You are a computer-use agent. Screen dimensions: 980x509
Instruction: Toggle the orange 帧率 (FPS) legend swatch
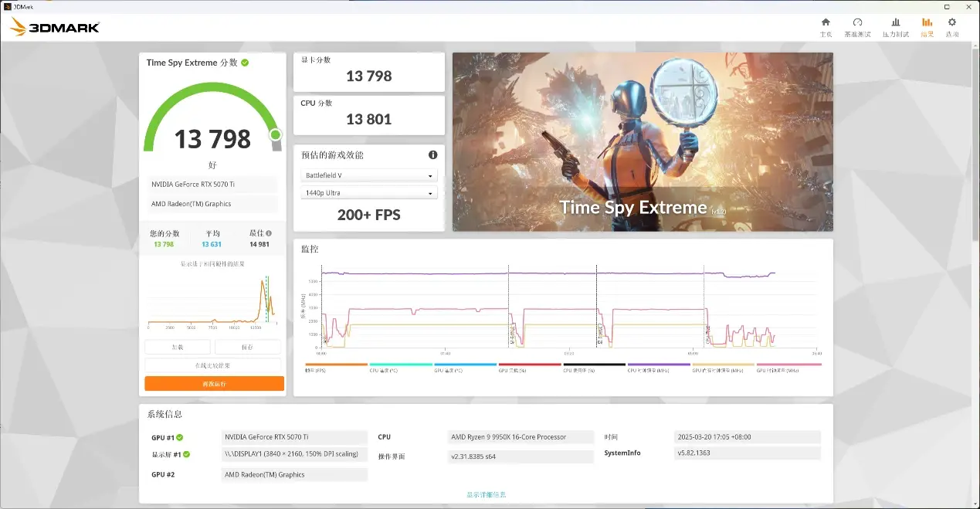pos(337,364)
